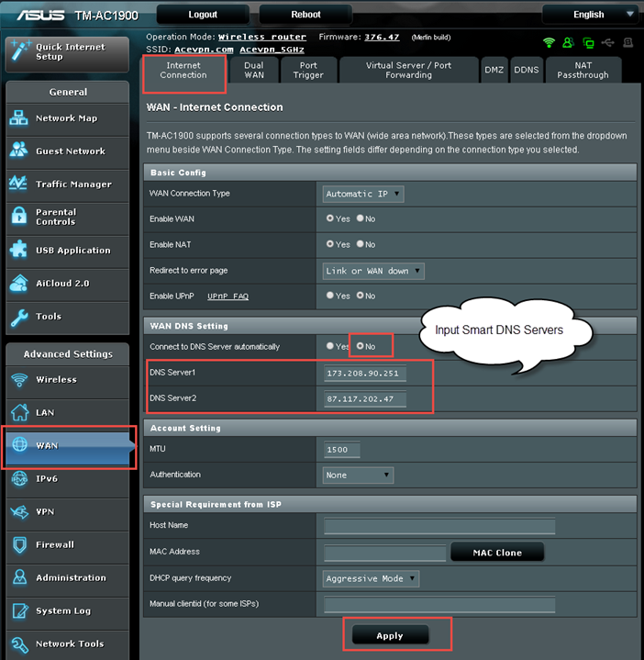Click the DNS Server2 input field
The width and height of the screenshot is (644, 660).
(365, 399)
